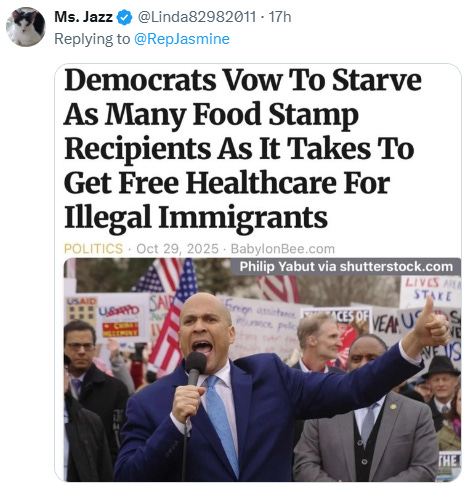
Task: Click the USAID sign in the photo
Action: 82,311
